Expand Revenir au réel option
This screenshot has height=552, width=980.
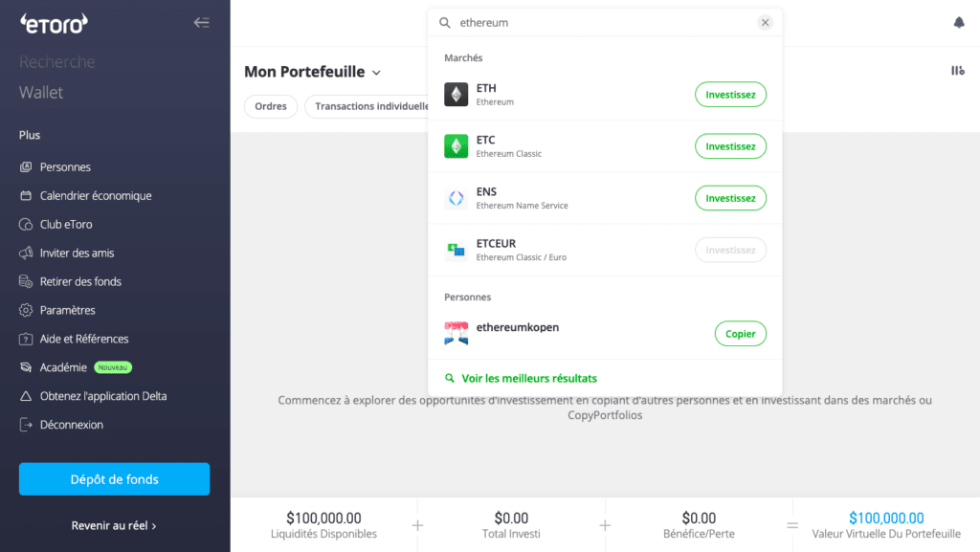(113, 525)
